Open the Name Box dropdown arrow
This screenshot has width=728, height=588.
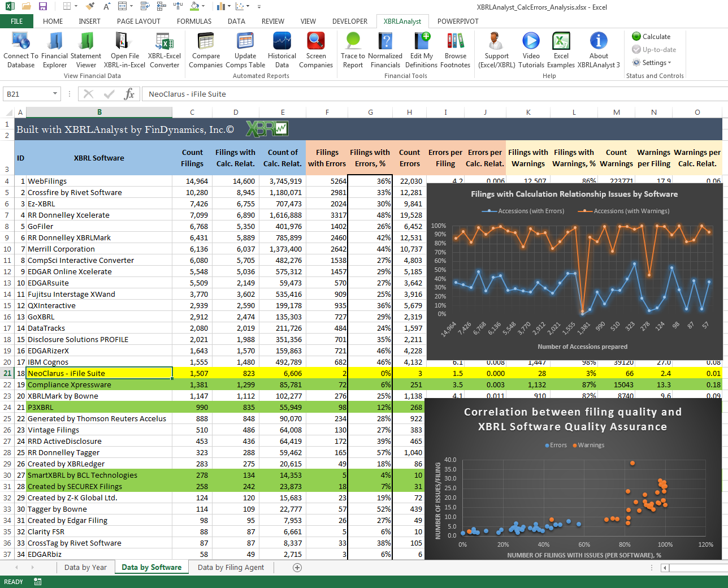[x=55, y=94]
